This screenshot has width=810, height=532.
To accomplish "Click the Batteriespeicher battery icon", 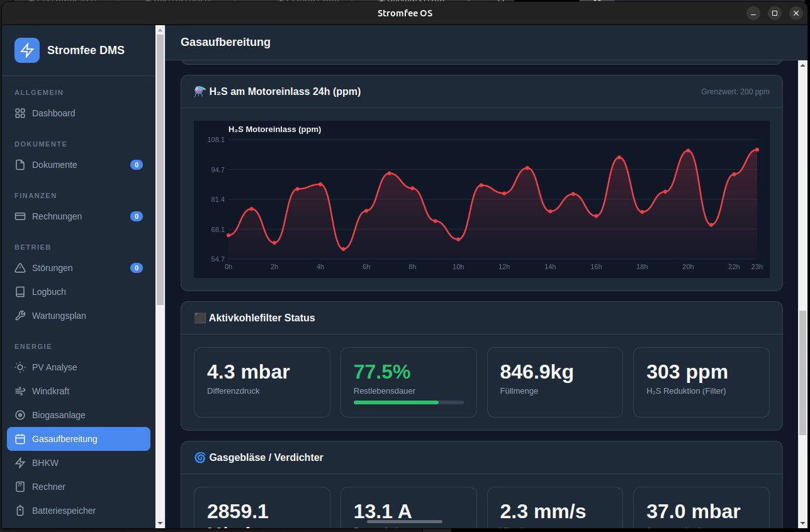I will [x=20, y=511].
